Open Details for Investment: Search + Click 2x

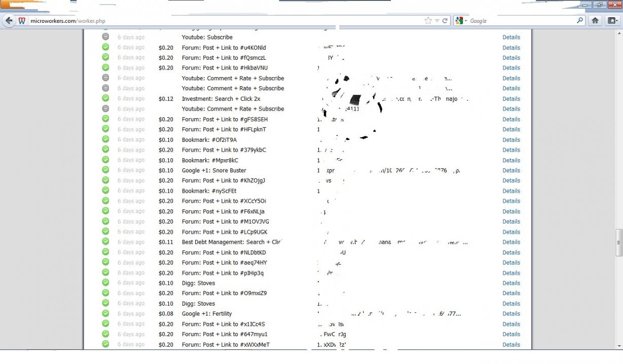coord(511,99)
